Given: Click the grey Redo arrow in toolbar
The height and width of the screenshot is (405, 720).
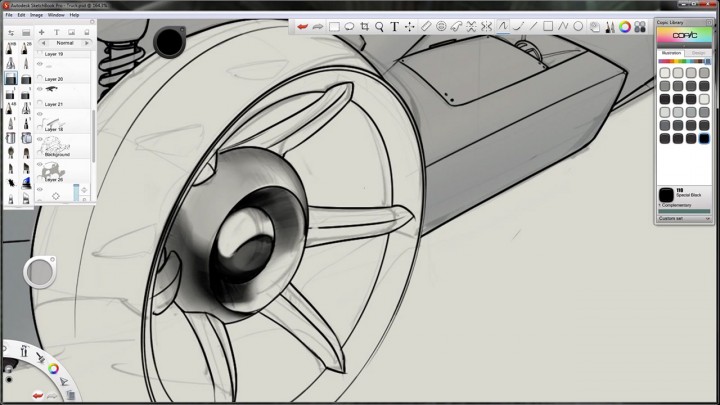Looking at the screenshot, I should coord(318,27).
